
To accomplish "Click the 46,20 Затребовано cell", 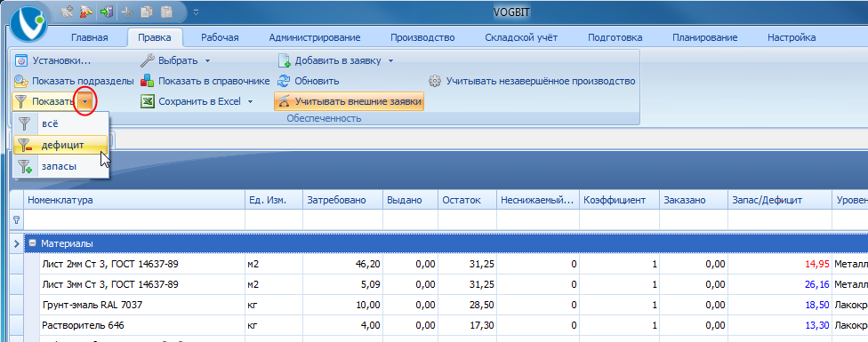I will 342,264.
